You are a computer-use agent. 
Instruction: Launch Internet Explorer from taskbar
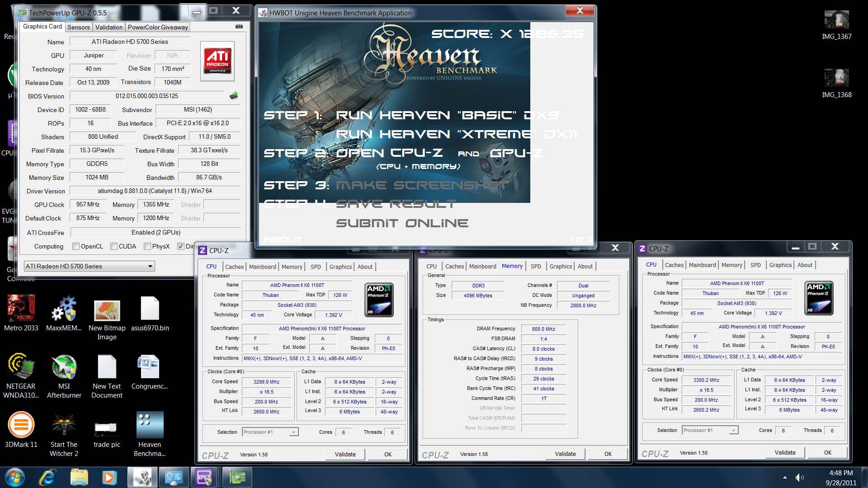point(47,477)
